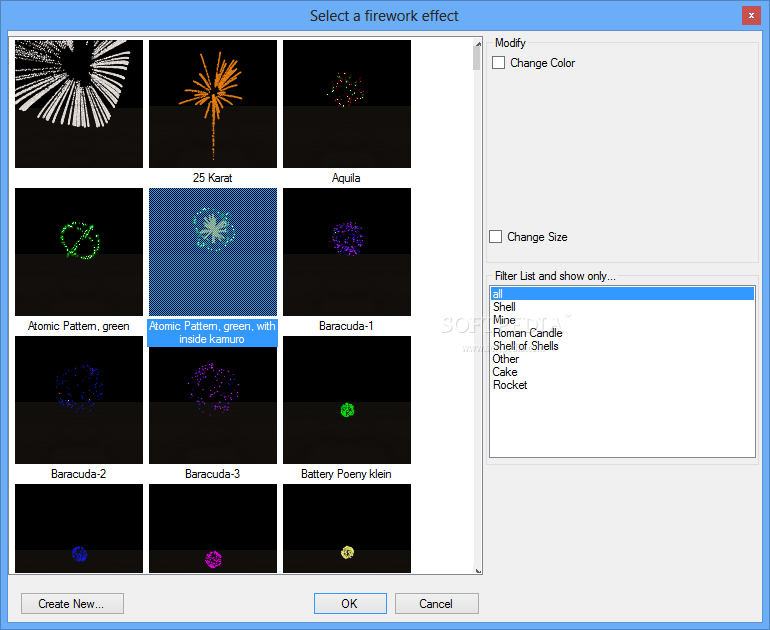Viewport: 770px width, 630px height.
Task: Click the 'Baracuda-3' caption text
Action: click(212, 474)
